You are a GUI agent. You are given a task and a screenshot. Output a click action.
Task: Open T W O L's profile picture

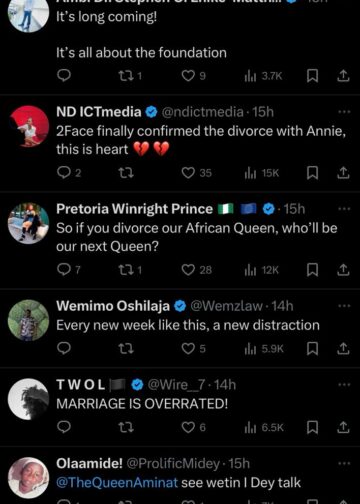pyautogui.click(x=28, y=399)
